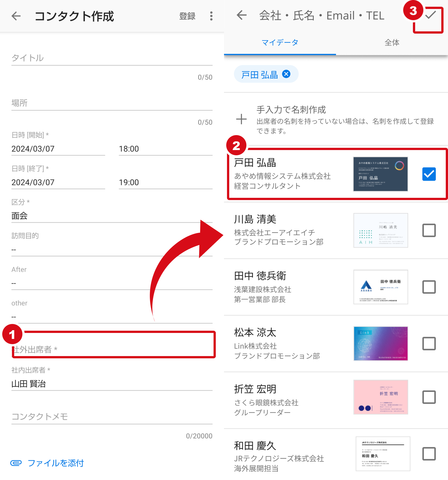The height and width of the screenshot is (480, 448).
Task: Switch to the 全体 tab
Action: pos(392,43)
